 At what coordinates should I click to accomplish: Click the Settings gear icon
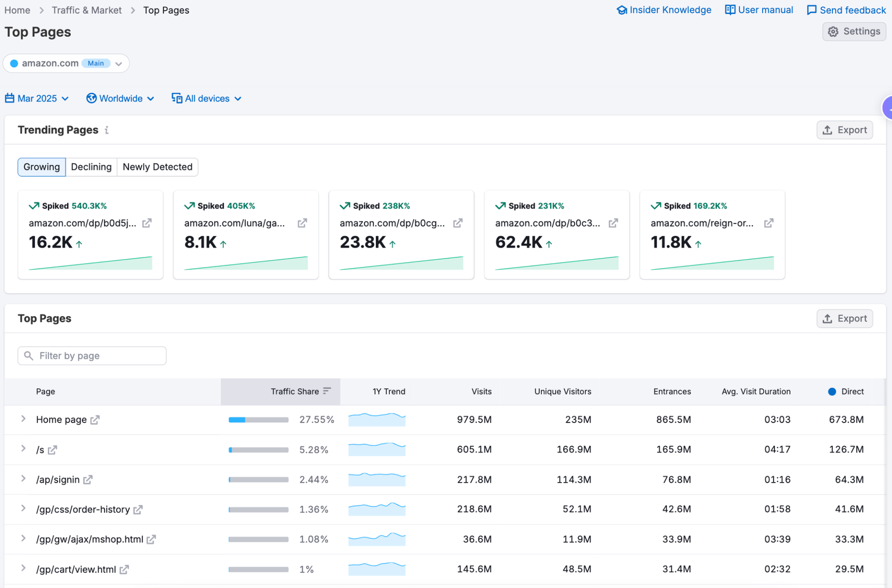tap(833, 31)
